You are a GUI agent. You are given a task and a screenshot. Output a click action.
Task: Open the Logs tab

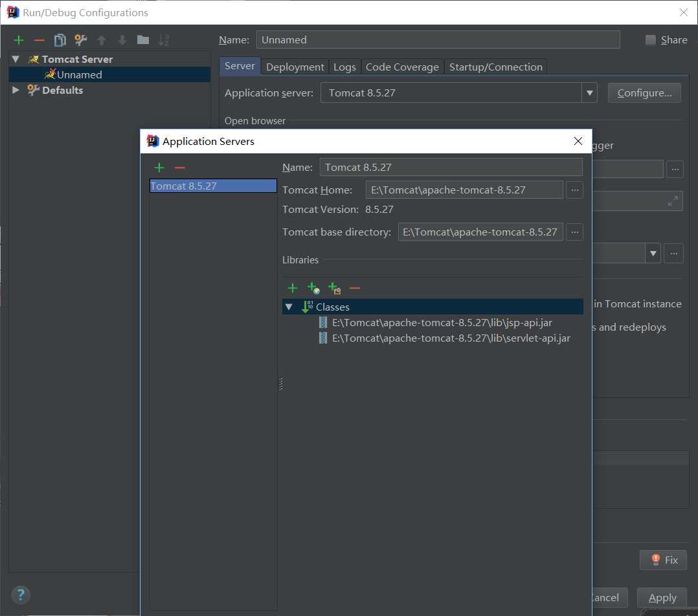coord(344,67)
